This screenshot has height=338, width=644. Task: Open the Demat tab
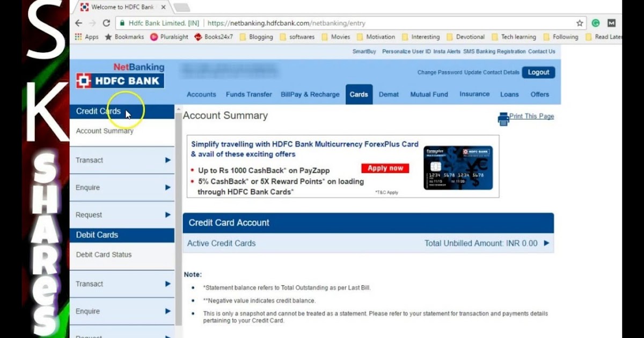[x=389, y=94]
